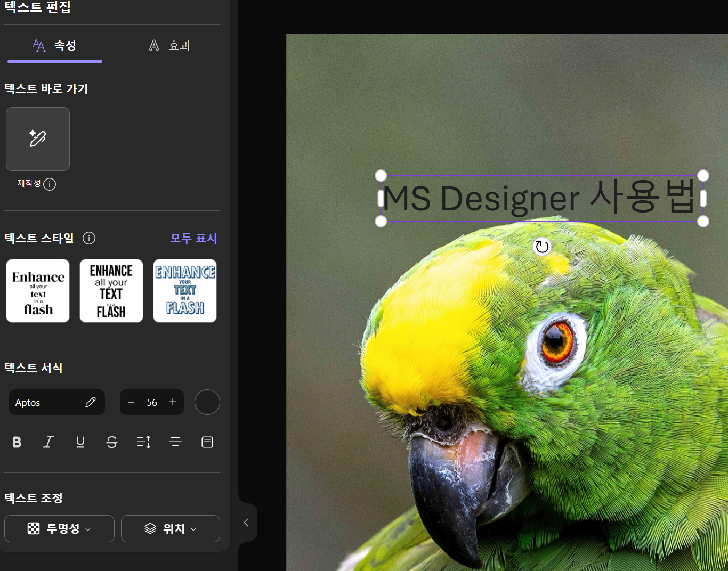
Task: Toggle underline formatting
Action: pyautogui.click(x=80, y=442)
